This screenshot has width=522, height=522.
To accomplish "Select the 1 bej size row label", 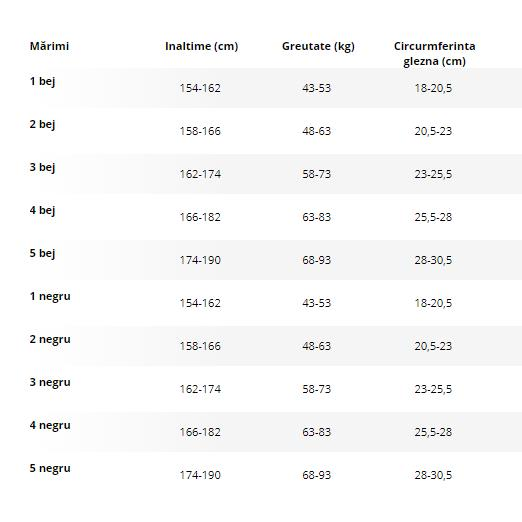I will pyautogui.click(x=42, y=81).
